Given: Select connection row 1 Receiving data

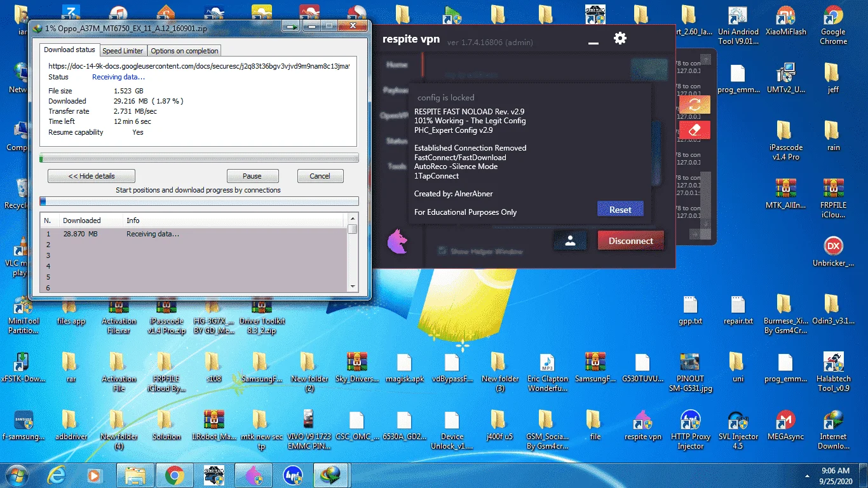Looking at the screenshot, I should (x=194, y=234).
